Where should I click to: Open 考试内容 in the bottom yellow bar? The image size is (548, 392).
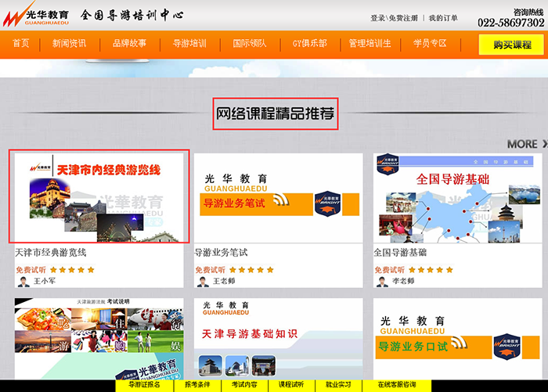point(244,385)
